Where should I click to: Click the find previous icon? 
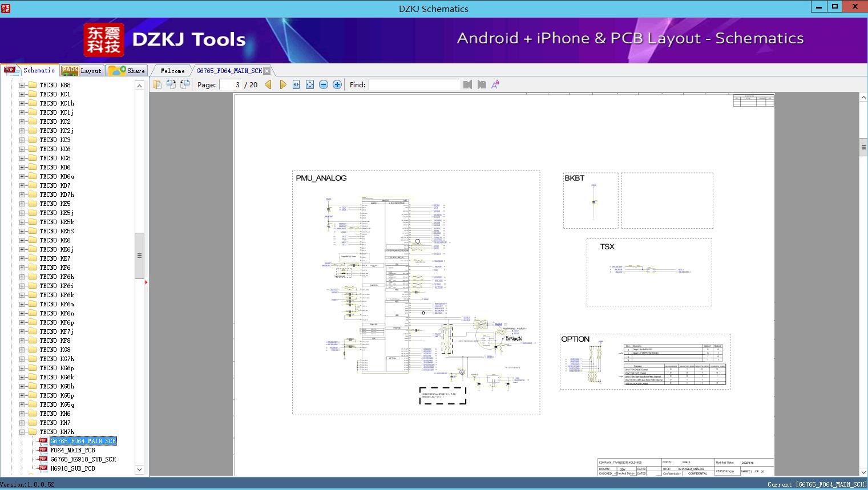(x=468, y=84)
